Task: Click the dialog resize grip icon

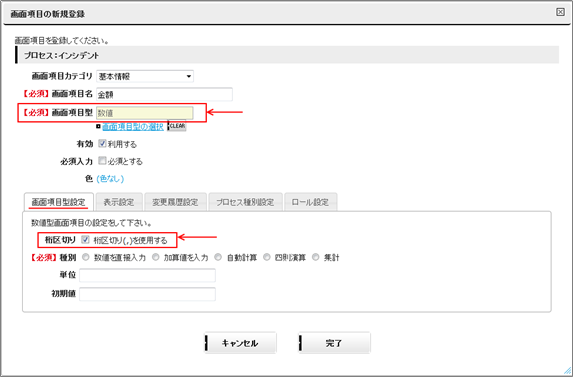Action: (x=567, y=371)
